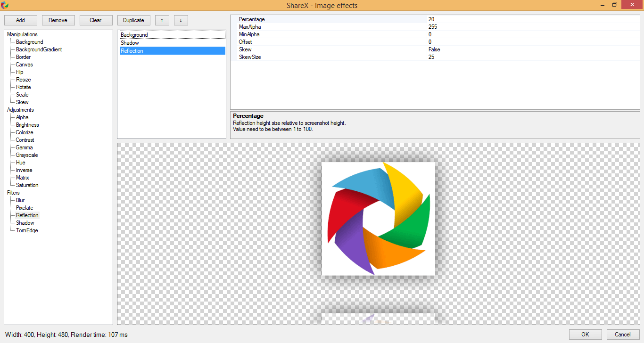Select the Rotate effect in the tree
The width and height of the screenshot is (644, 343).
(23, 87)
